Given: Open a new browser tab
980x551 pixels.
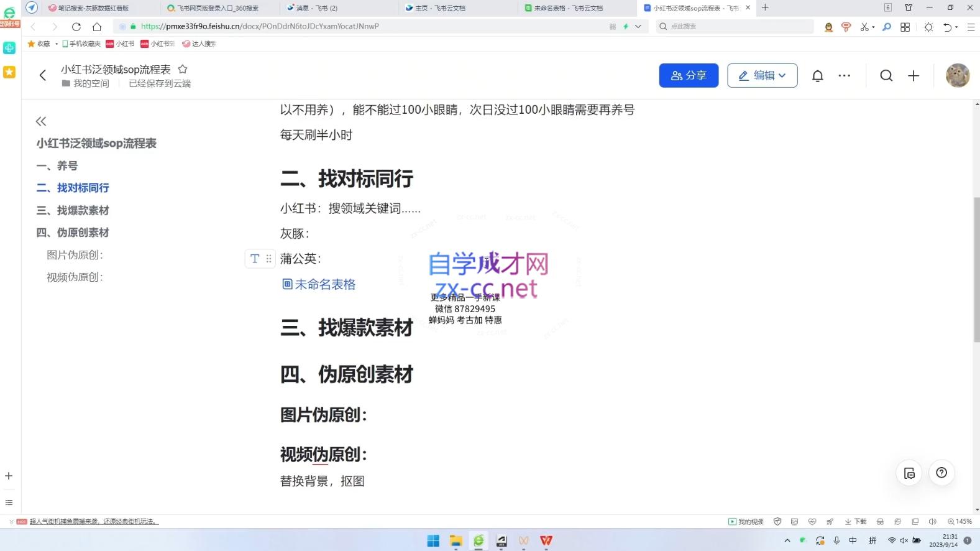Looking at the screenshot, I should (x=765, y=7).
